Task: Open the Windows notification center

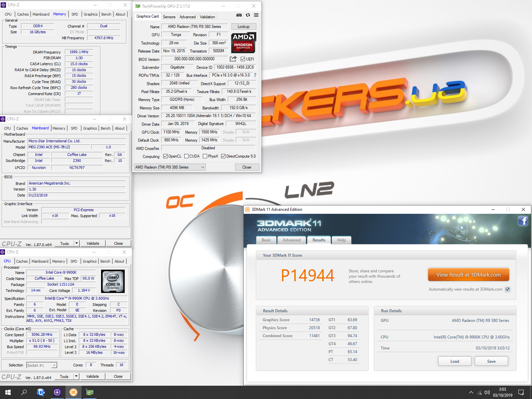Action: point(521,392)
